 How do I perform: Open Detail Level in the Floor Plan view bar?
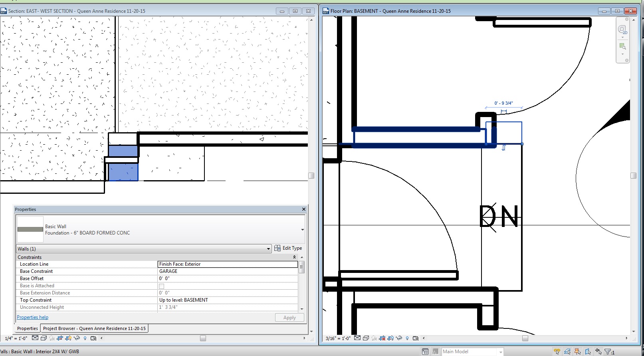pyautogui.click(x=357, y=338)
